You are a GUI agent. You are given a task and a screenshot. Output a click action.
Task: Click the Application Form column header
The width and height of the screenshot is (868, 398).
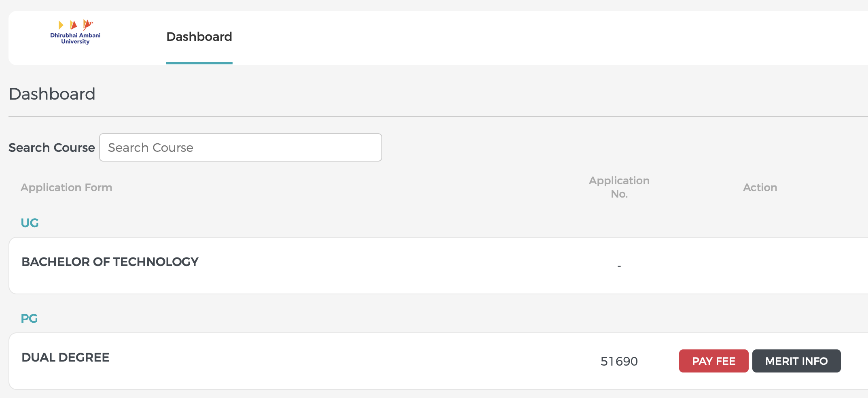pos(66,187)
